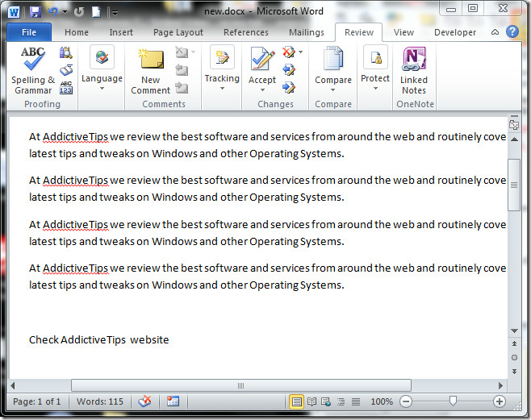
Task: Jump to Next Change icon
Action: click(x=289, y=88)
